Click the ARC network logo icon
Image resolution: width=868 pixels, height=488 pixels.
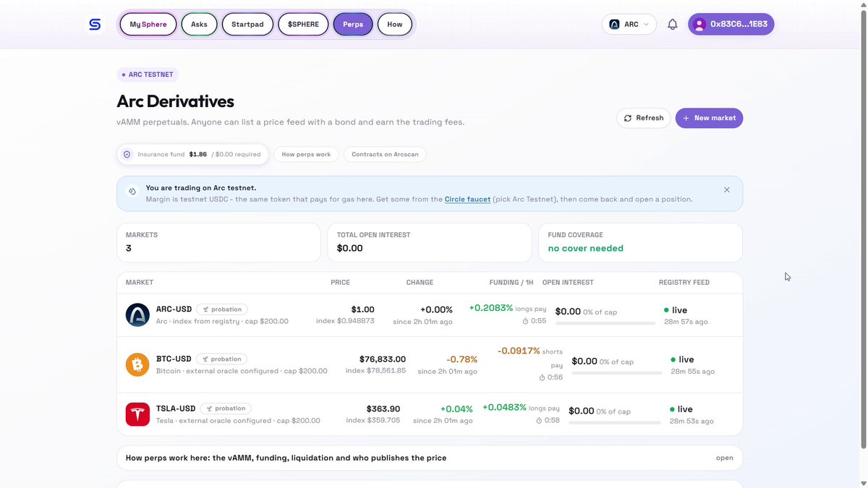615,25
